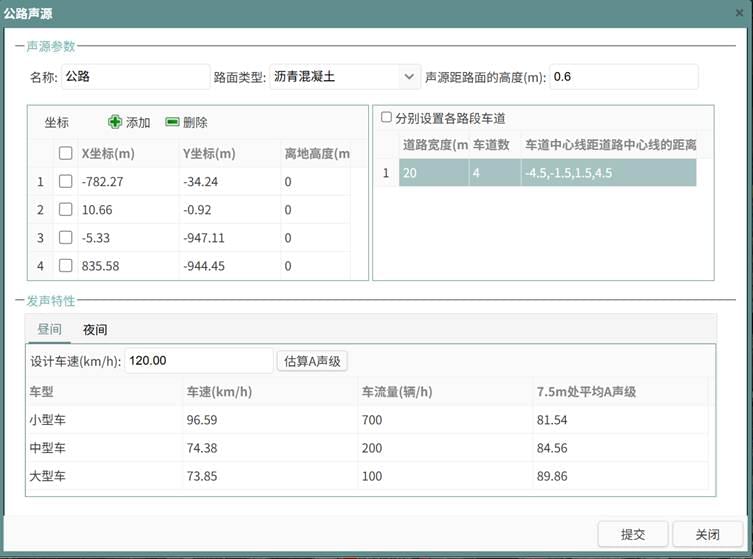The image size is (753, 559).
Task: Click the 估算A声级 button
Action: coord(312,361)
